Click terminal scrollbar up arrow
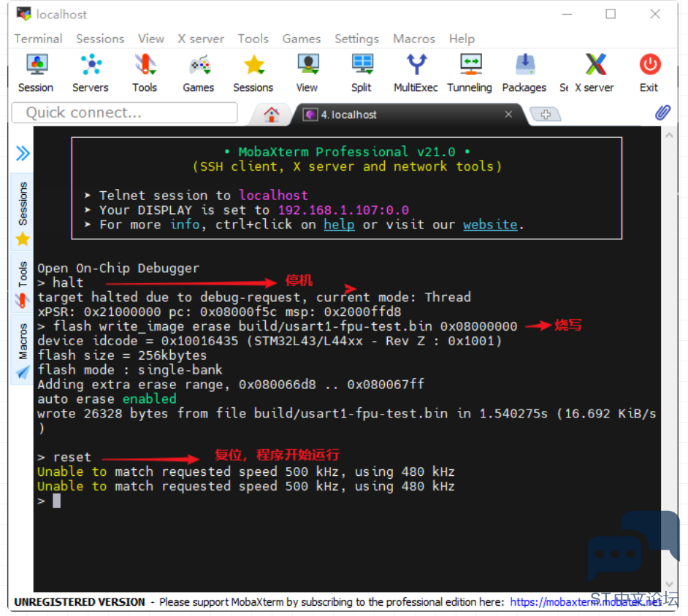688x616 pixels. (669, 135)
